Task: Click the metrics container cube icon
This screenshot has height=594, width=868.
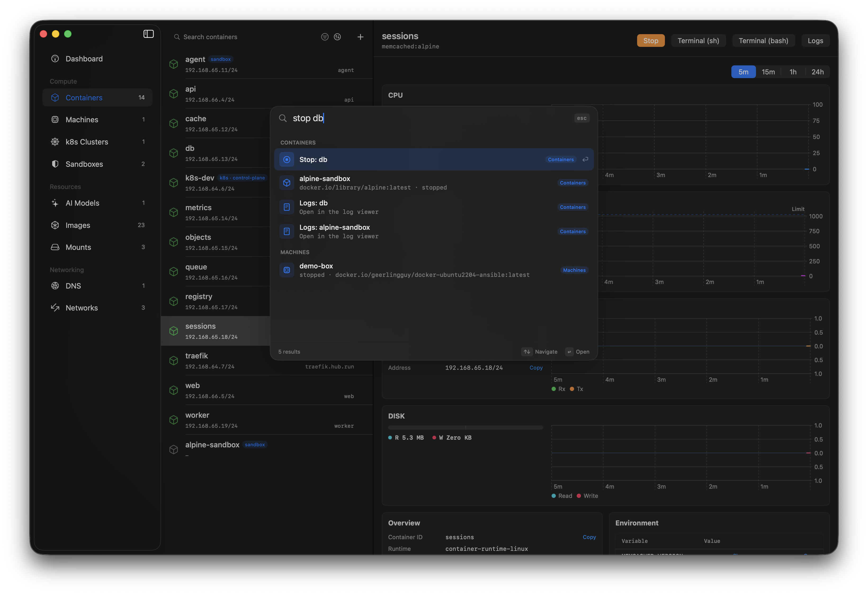Action: [x=174, y=213]
